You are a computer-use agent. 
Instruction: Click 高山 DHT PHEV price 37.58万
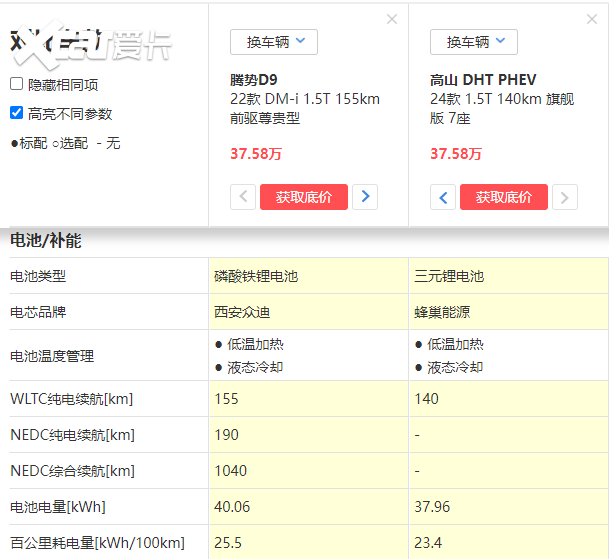pyautogui.click(x=456, y=154)
